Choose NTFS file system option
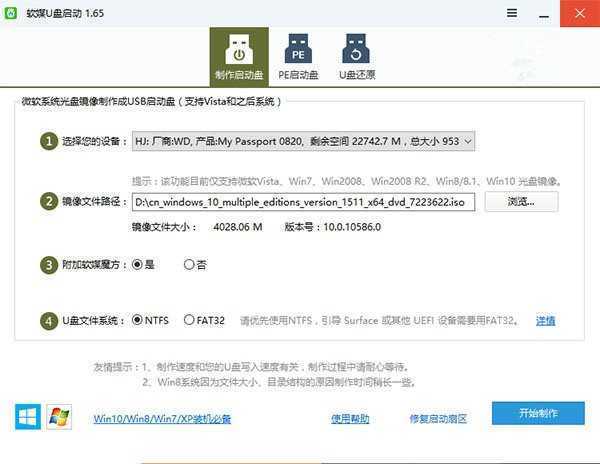The height and width of the screenshot is (464, 600). coord(150,320)
